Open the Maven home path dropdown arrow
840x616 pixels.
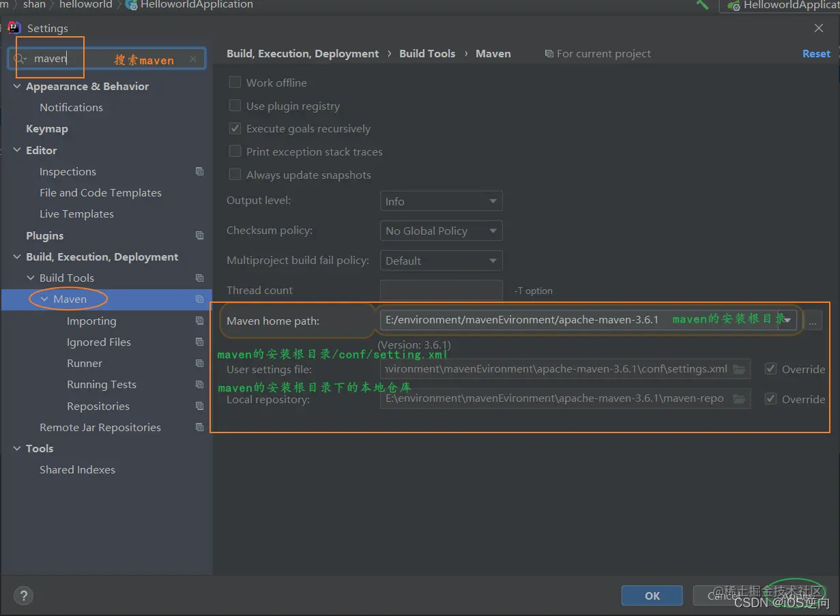tap(787, 320)
